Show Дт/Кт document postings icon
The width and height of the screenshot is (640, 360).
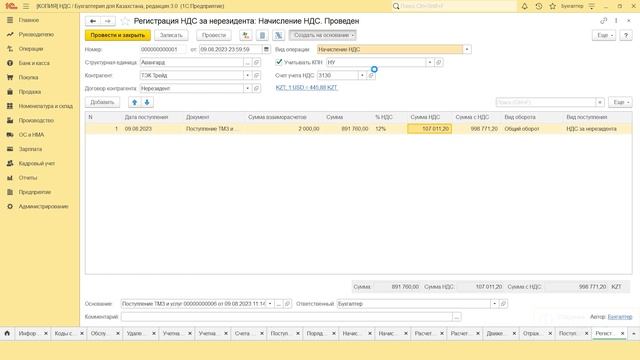pyautogui.click(x=246, y=36)
